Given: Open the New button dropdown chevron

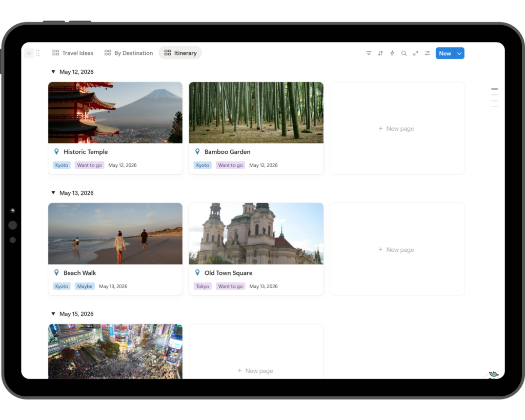Looking at the screenshot, I should [459, 53].
